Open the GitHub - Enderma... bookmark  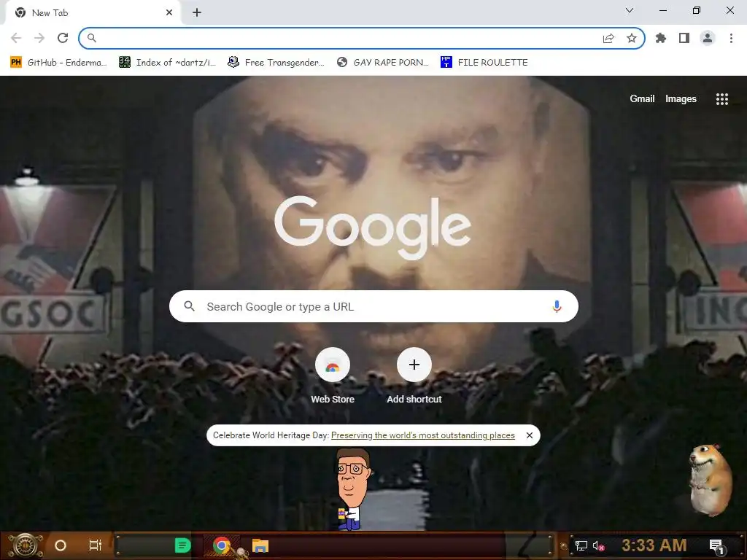click(58, 63)
